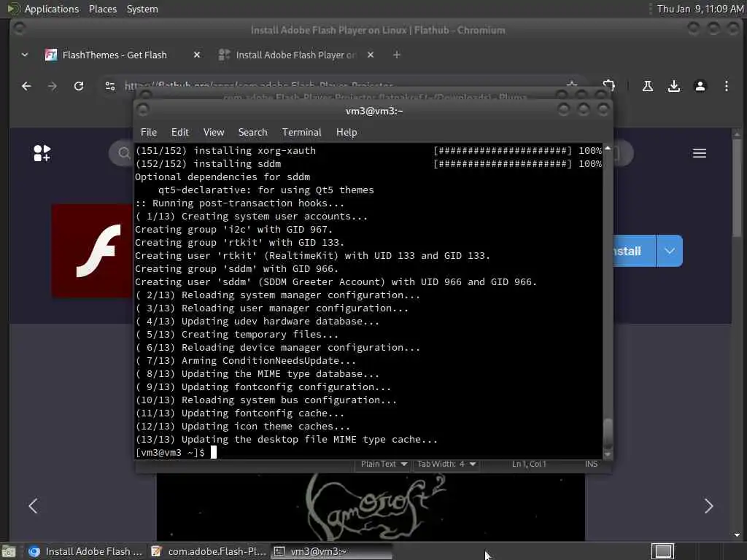Show next screenshot in Flathub carousel

708,506
